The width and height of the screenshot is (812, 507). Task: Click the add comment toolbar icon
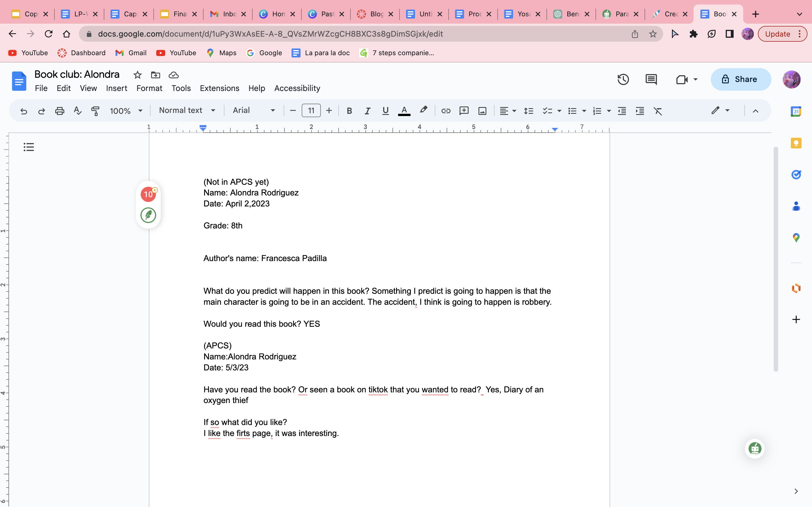tap(464, 111)
